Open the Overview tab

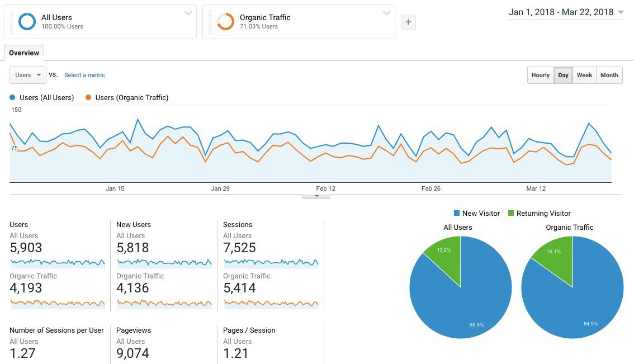(x=24, y=53)
